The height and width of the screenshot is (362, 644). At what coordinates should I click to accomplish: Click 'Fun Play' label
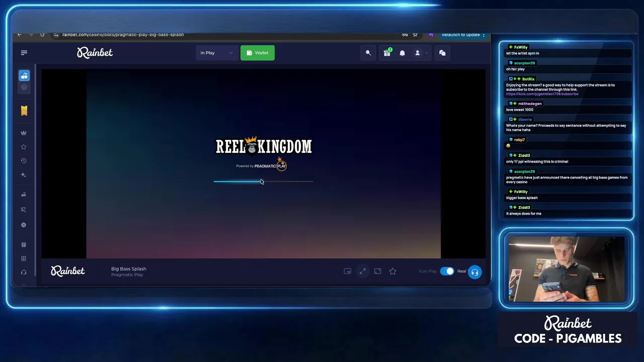pyautogui.click(x=428, y=271)
